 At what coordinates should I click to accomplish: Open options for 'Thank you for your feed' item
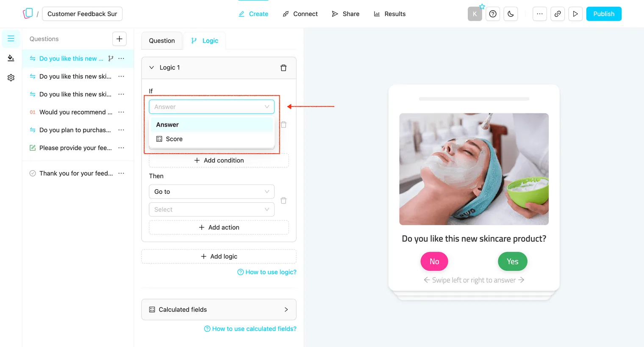[x=121, y=173]
